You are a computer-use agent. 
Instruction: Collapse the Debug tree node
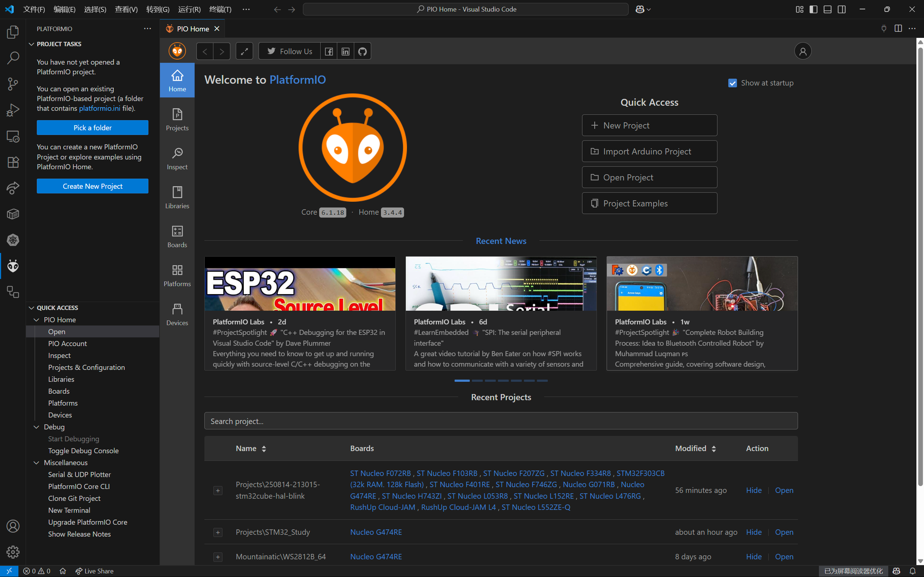coord(37,427)
